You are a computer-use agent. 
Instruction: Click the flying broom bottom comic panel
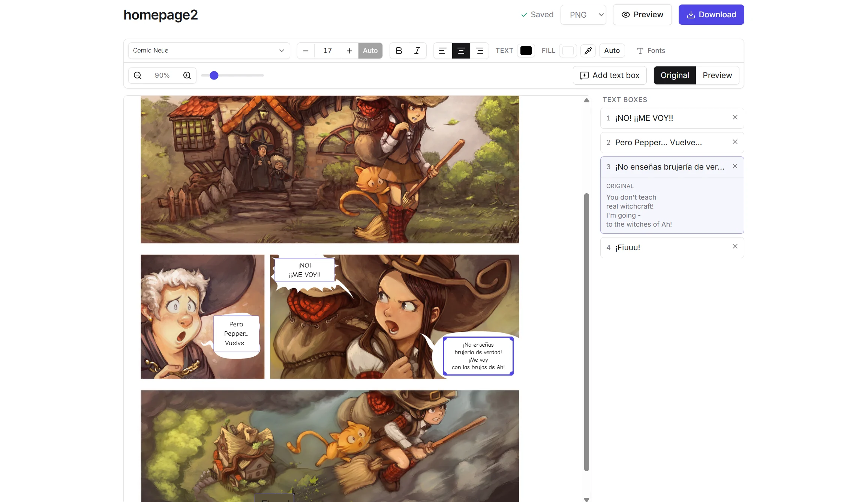[x=330, y=446]
